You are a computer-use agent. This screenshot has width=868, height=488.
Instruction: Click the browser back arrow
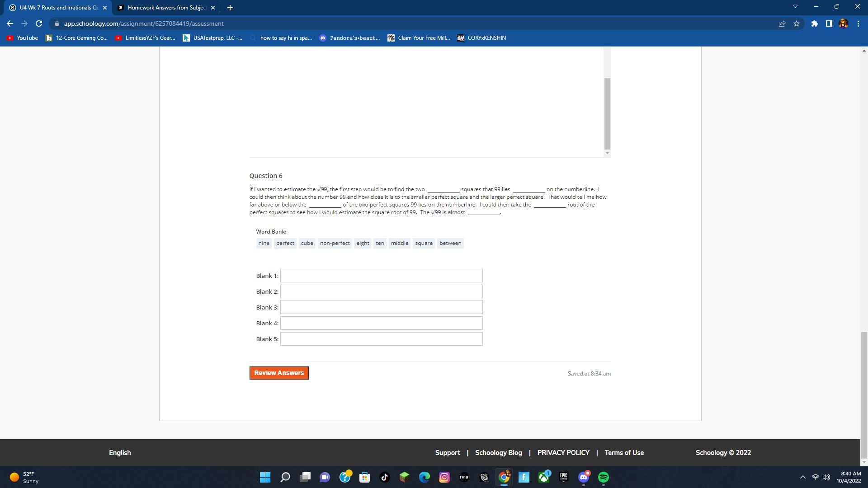click(10, 23)
